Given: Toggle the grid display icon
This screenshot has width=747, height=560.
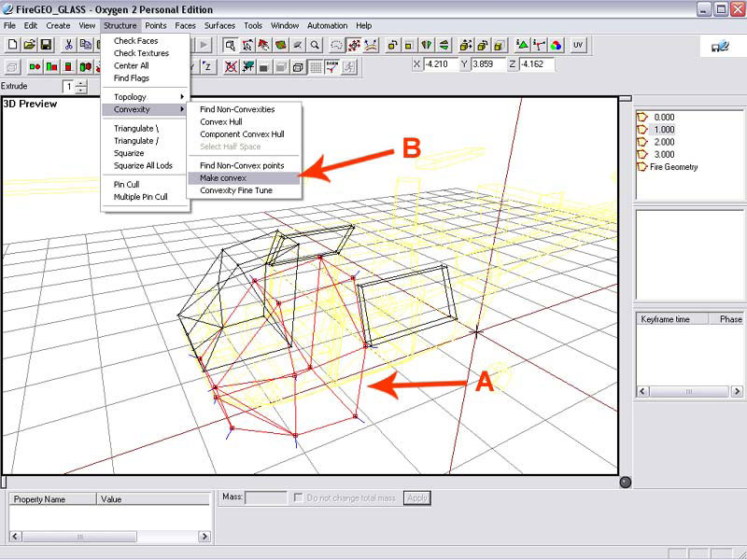Looking at the screenshot, I should click(x=315, y=66).
